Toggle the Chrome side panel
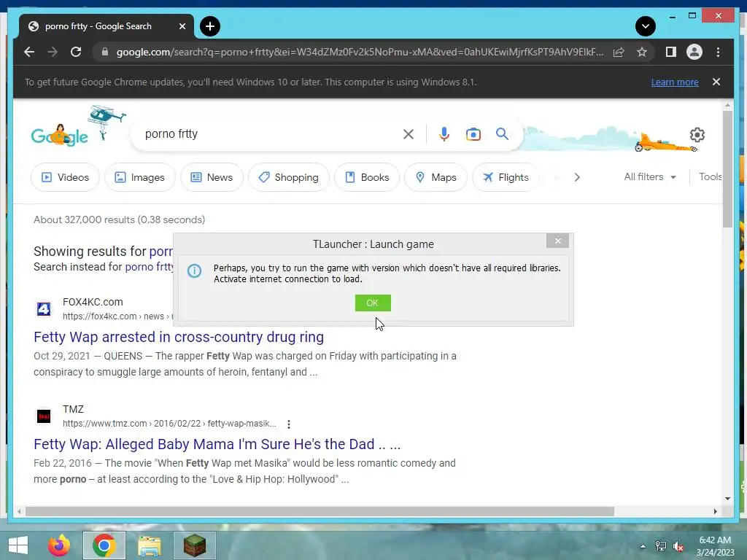The width and height of the screenshot is (747, 560). tap(671, 52)
